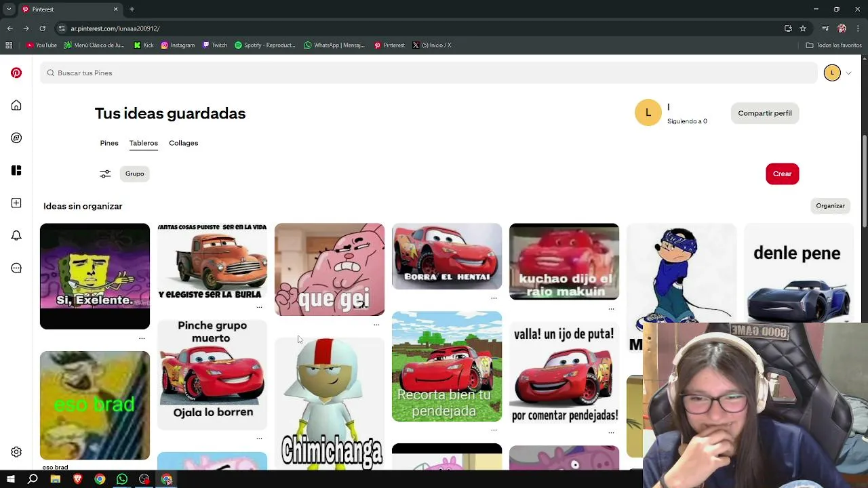Open a new browser tab
This screenshot has width=868, height=488.
(x=132, y=9)
